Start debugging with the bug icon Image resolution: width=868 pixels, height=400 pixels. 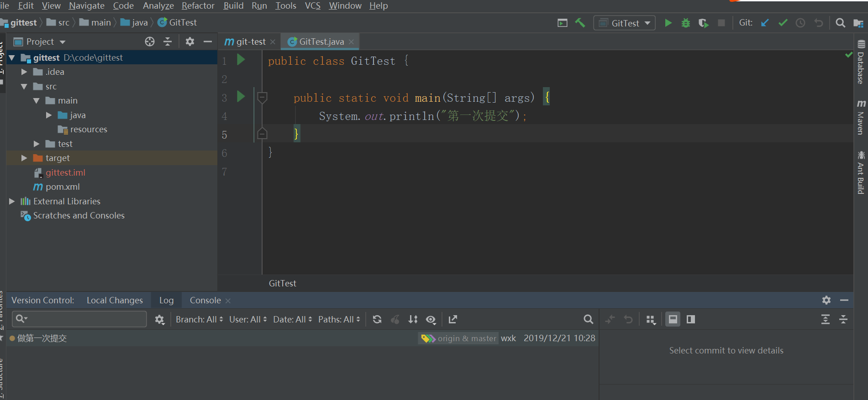click(x=685, y=23)
